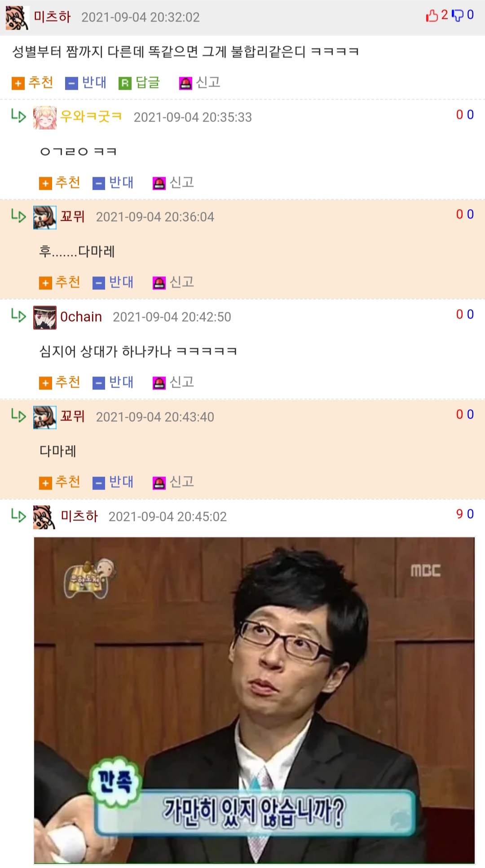
Task: Open the Ochain username link
Action: [x=81, y=317]
